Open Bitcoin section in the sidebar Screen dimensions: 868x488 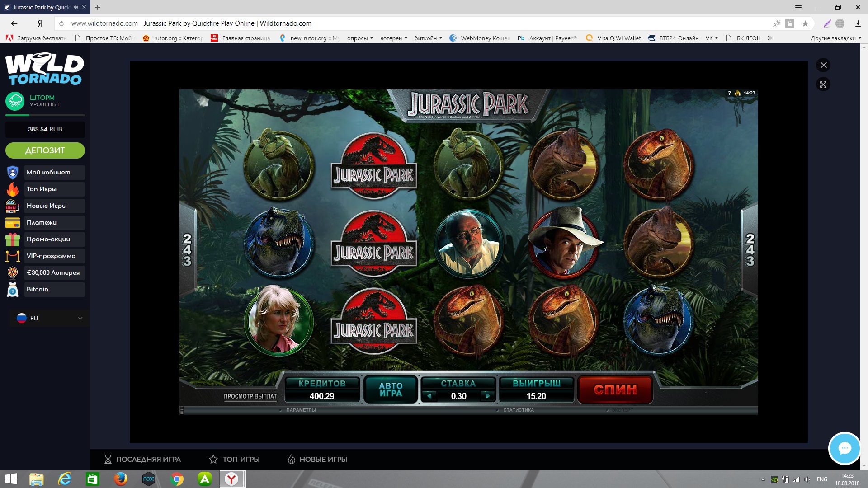point(38,289)
